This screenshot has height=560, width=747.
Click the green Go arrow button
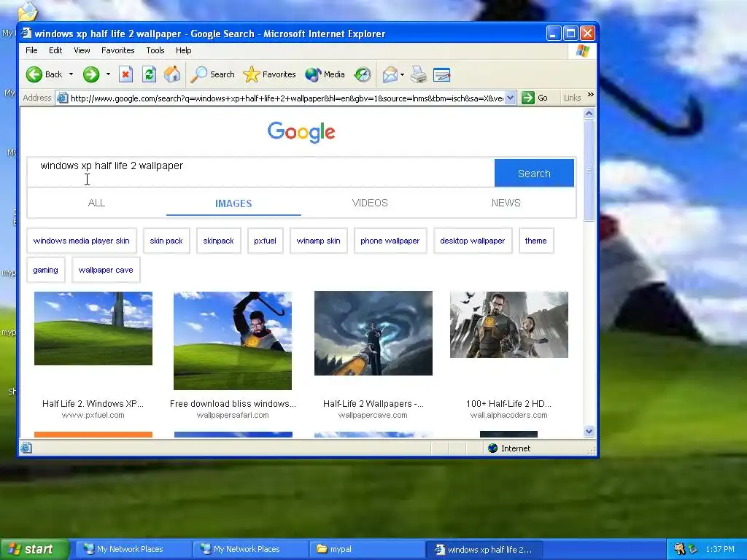[528, 98]
